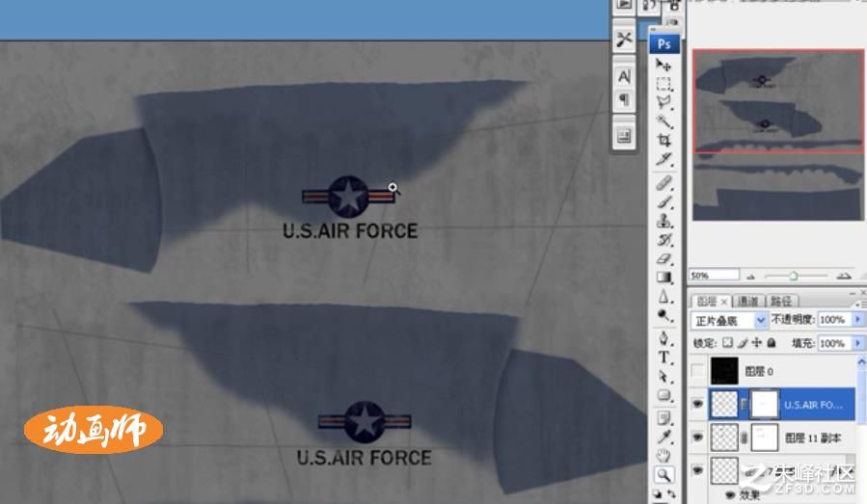Click the mask link icon on U.S.AIR FO... layer

point(745,405)
